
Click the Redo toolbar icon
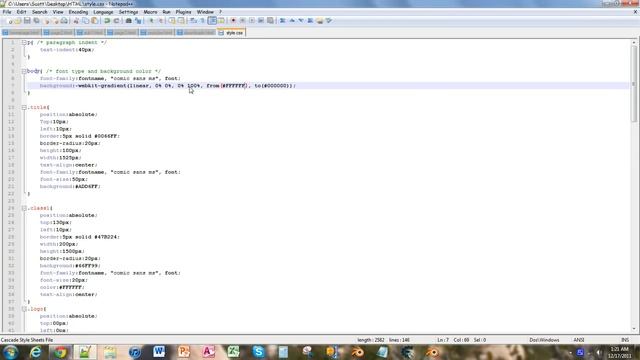(x=117, y=20)
